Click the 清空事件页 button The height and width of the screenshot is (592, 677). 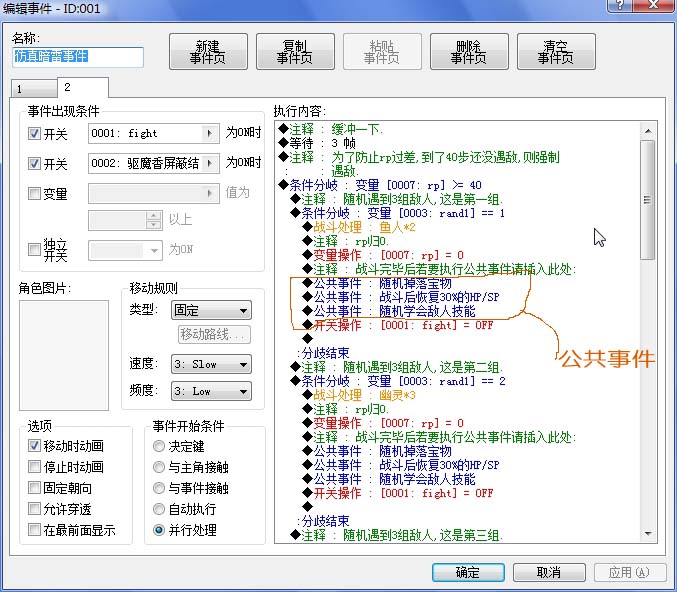pyautogui.click(x=556, y=51)
